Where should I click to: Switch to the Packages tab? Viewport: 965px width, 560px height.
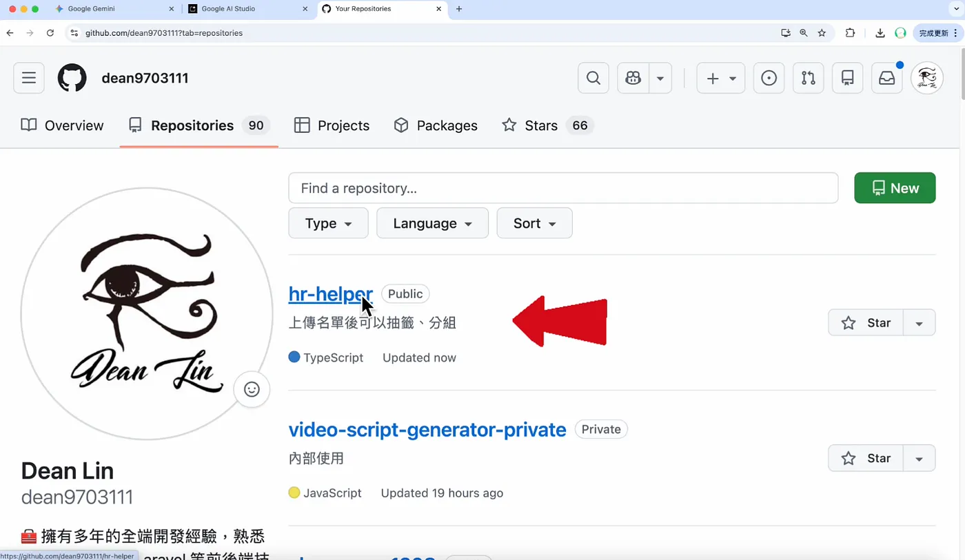coord(436,125)
